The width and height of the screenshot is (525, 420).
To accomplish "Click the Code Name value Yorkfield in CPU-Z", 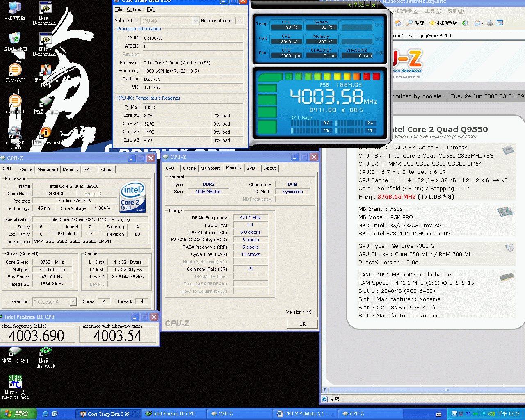I will [55, 193].
